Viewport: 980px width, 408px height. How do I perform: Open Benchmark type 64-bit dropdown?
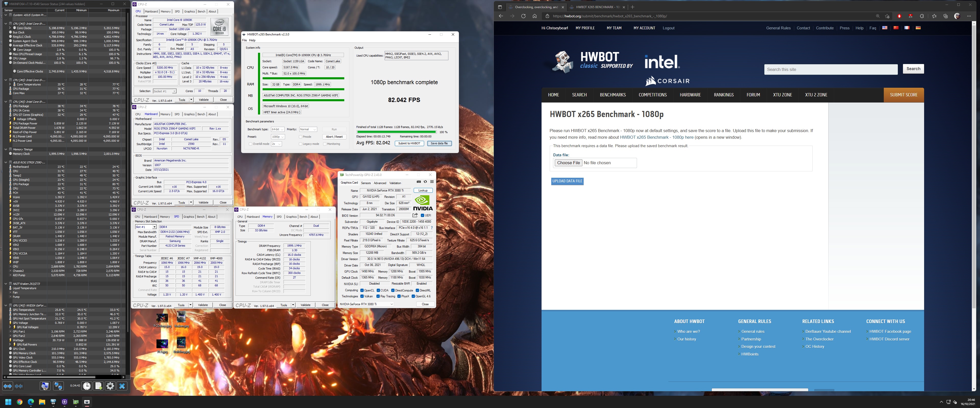[277, 129]
